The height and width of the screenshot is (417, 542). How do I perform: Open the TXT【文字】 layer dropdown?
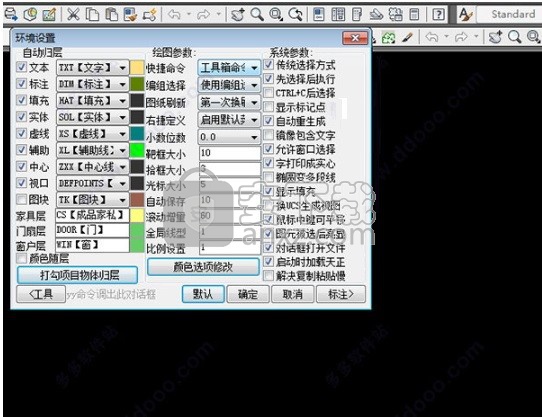point(93,68)
